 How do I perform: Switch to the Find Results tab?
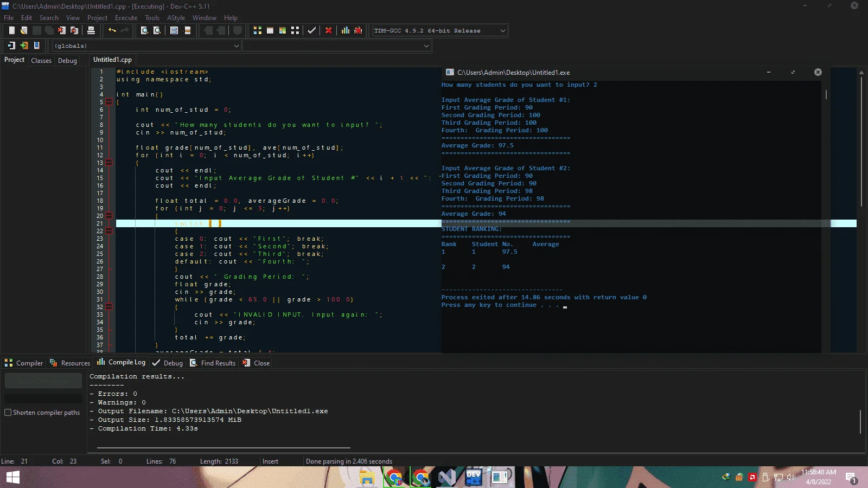coord(213,363)
